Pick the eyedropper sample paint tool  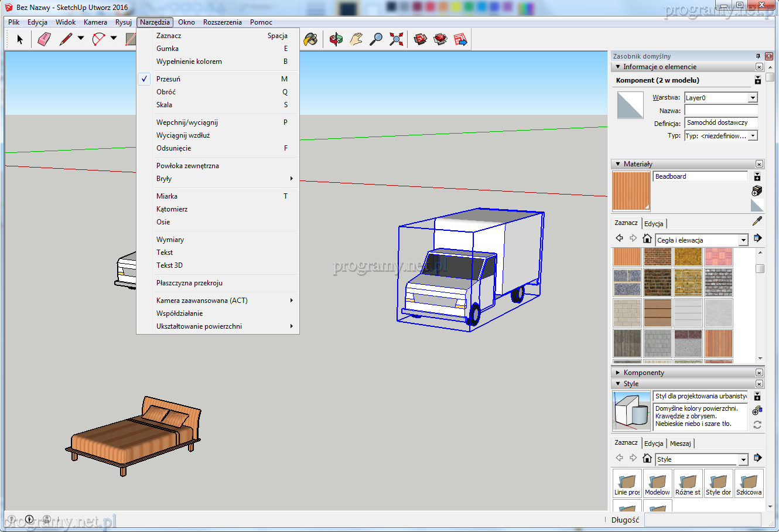click(757, 221)
